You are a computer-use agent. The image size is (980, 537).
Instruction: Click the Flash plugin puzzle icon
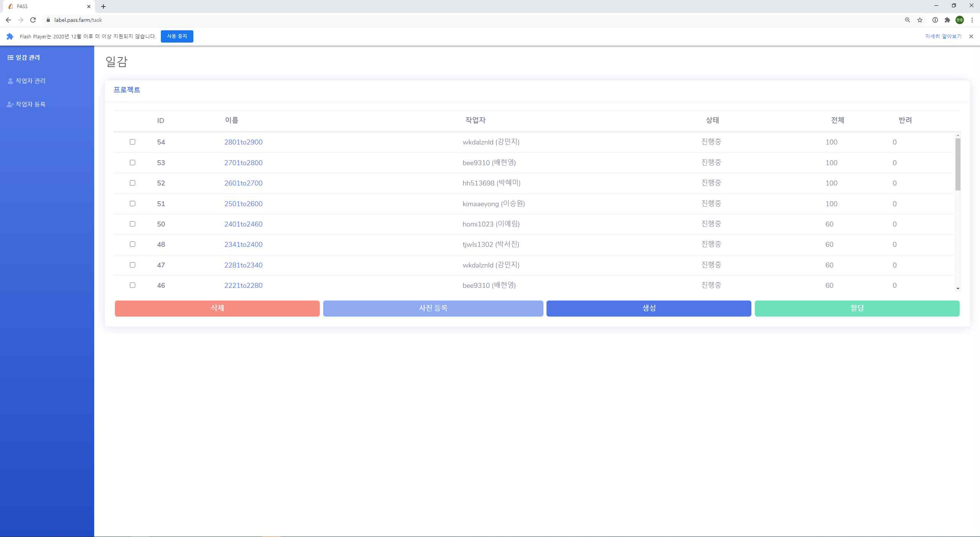tap(10, 36)
